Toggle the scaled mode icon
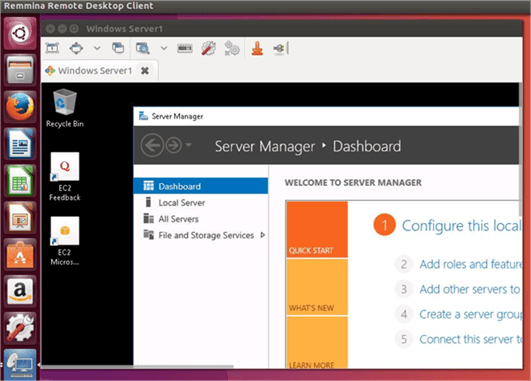Screen dimensions: 531x381 click(143, 48)
